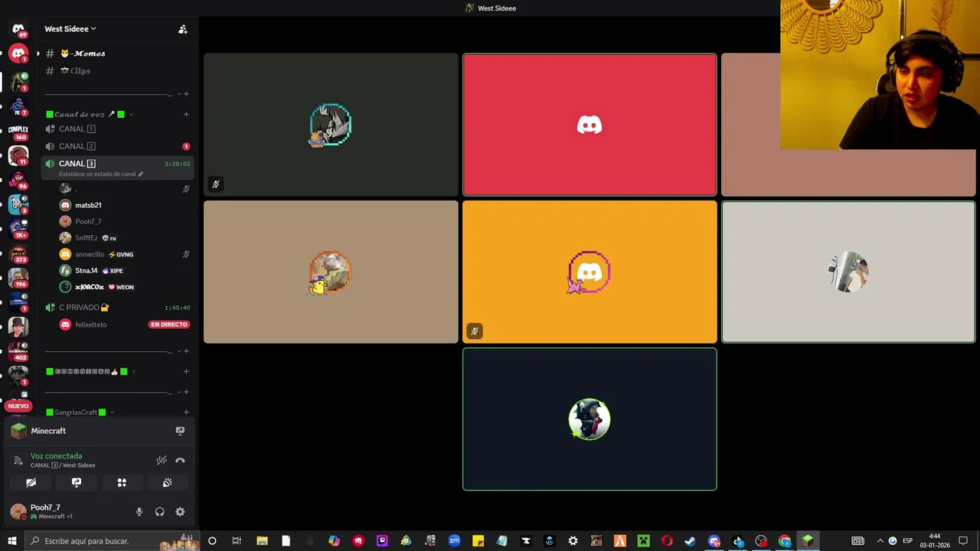Watch felixelteto's EN DIRECTO stream badge

[x=168, y=324]
